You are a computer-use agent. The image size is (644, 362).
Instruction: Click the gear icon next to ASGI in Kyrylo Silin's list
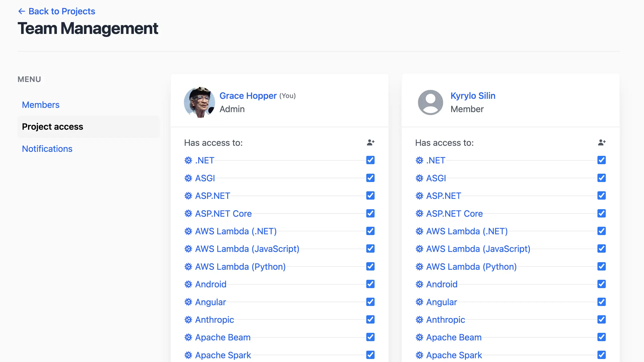point(419,178)
